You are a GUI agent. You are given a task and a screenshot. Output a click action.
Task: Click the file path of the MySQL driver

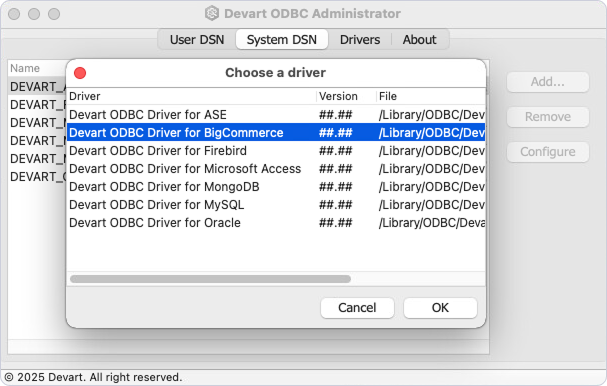click(x=432, y=205)
